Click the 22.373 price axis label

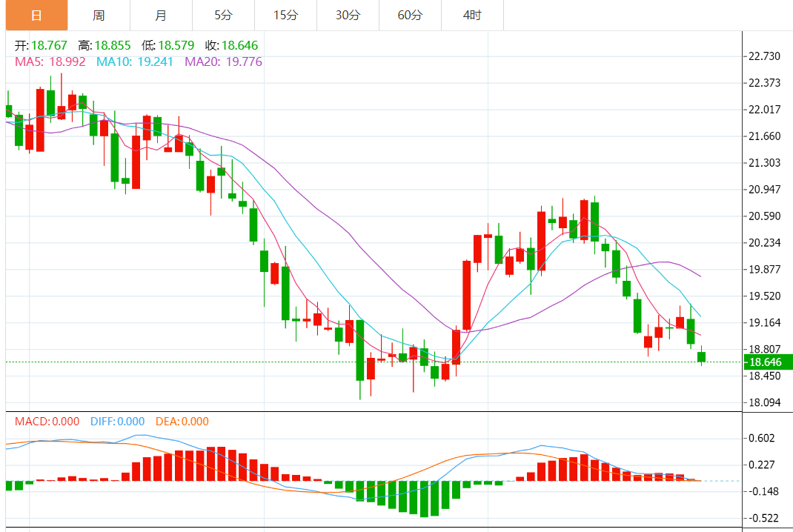[x=764, y=83]
